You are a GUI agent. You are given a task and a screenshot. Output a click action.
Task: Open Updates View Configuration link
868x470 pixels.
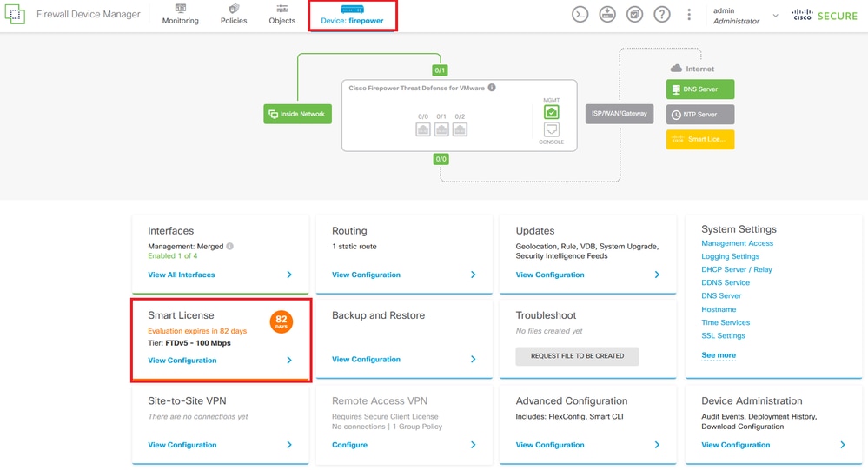point(550,275)
